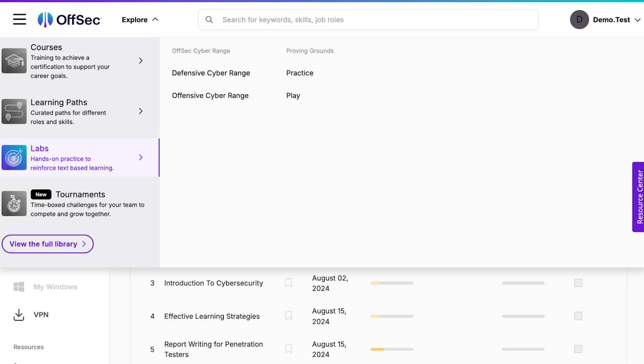Open My Windows in sidebar

point(45,287)
